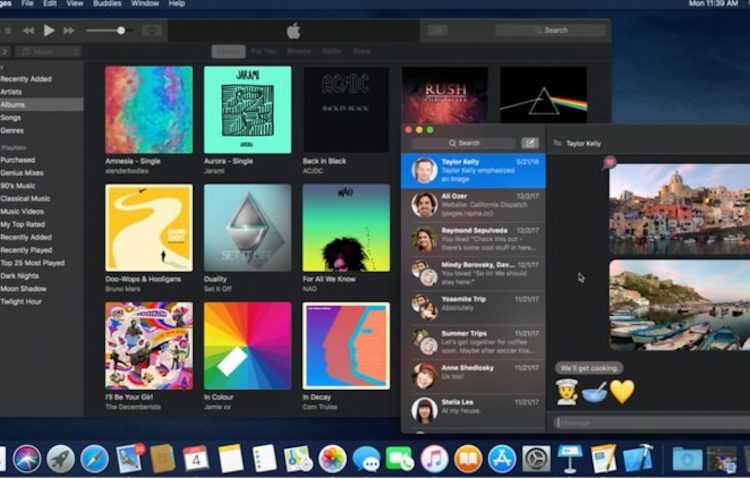Image resolution: width=750 pixels, height=478 pixels.
Task: Open Keynote from the Dock
Action: (x=570, y=459)
